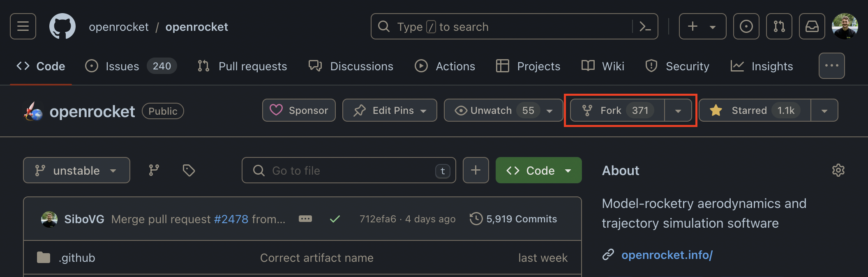Click the Go to file field
The height and width of the screenshot is (277, 868).
[x=349, y=170]
